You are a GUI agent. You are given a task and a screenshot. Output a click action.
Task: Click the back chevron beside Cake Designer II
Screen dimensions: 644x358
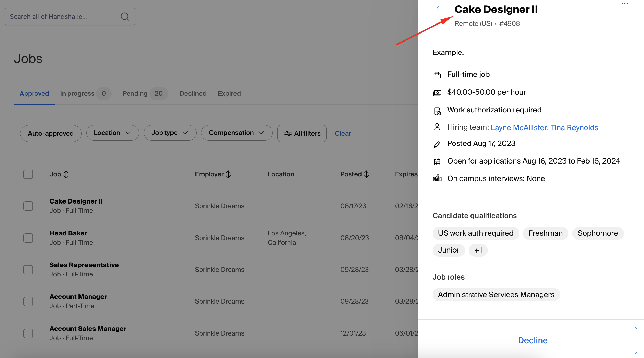438,8
